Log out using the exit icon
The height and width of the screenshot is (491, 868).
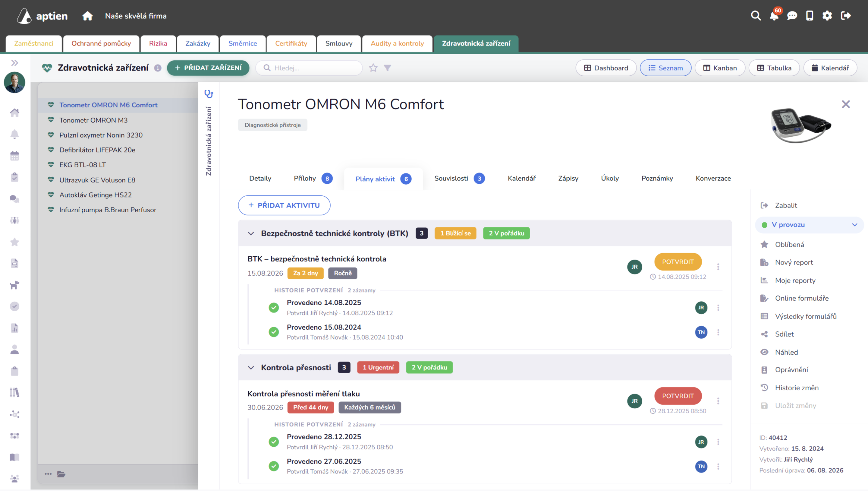pos(846,16)
